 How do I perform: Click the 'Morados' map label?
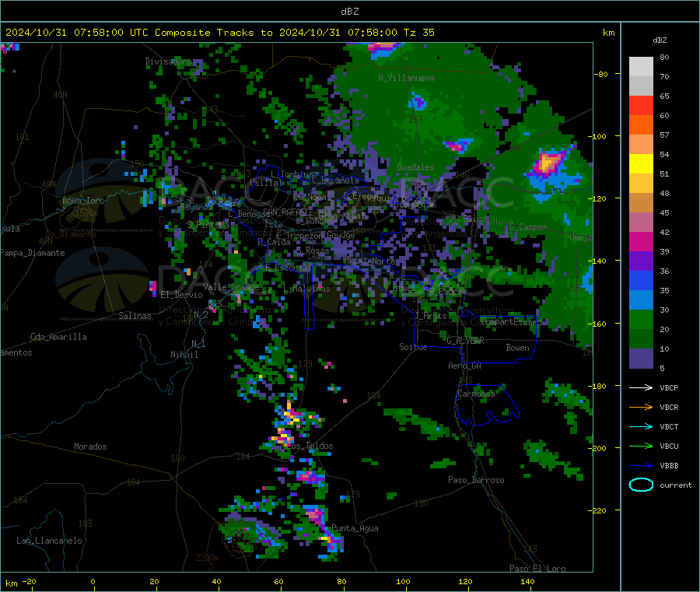90,447
